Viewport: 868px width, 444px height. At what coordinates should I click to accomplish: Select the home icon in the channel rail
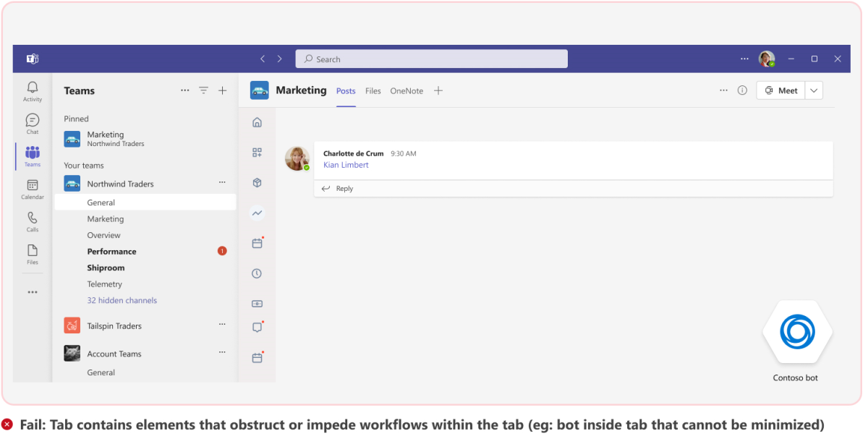257,122
